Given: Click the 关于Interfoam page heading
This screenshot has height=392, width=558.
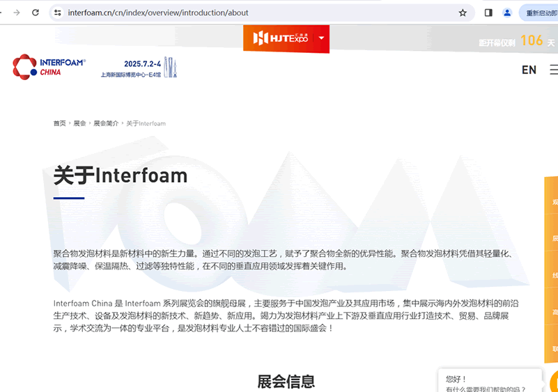Looking at the screenshot, I should 121,175.
